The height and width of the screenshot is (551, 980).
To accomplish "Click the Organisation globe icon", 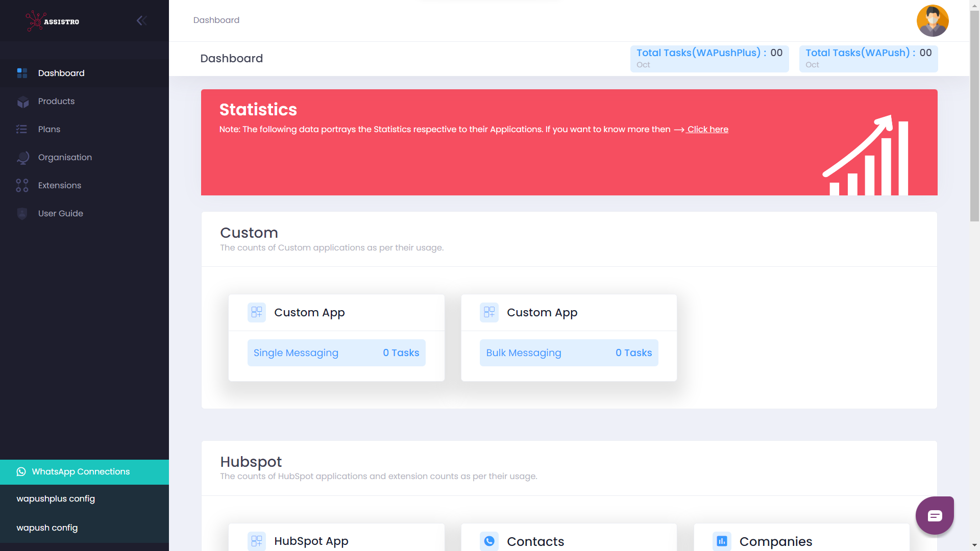I will (x=22, y=158).
